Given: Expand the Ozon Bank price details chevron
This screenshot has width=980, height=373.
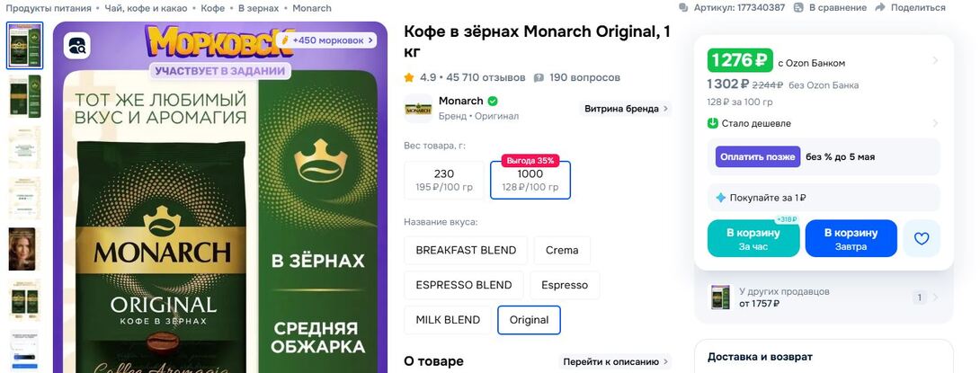Looking at the screenshot, I should [935, 61].
